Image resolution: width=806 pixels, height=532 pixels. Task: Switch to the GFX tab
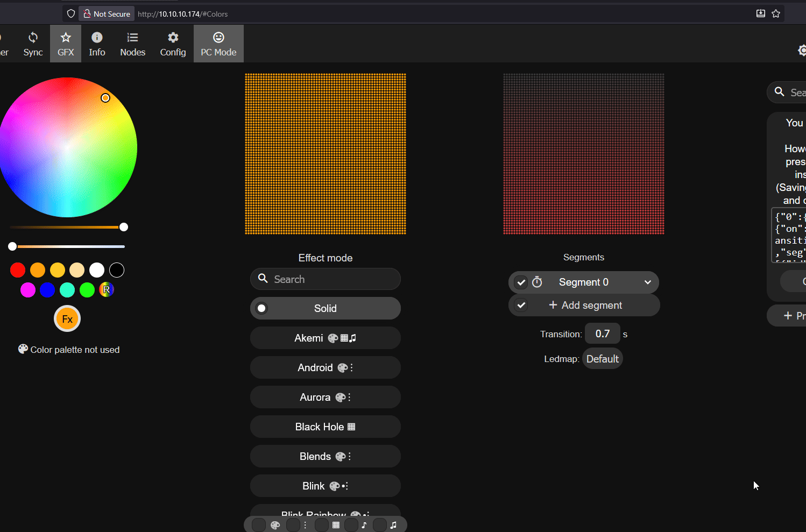coord(66,44)
